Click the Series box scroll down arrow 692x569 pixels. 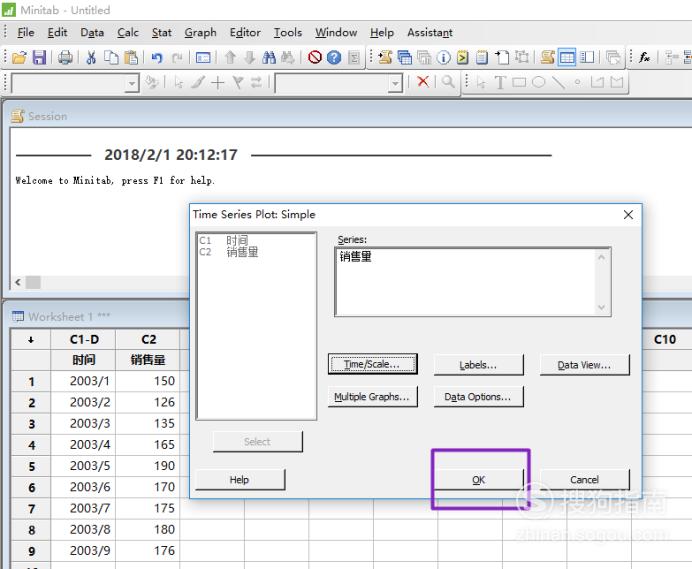(601, 307)
